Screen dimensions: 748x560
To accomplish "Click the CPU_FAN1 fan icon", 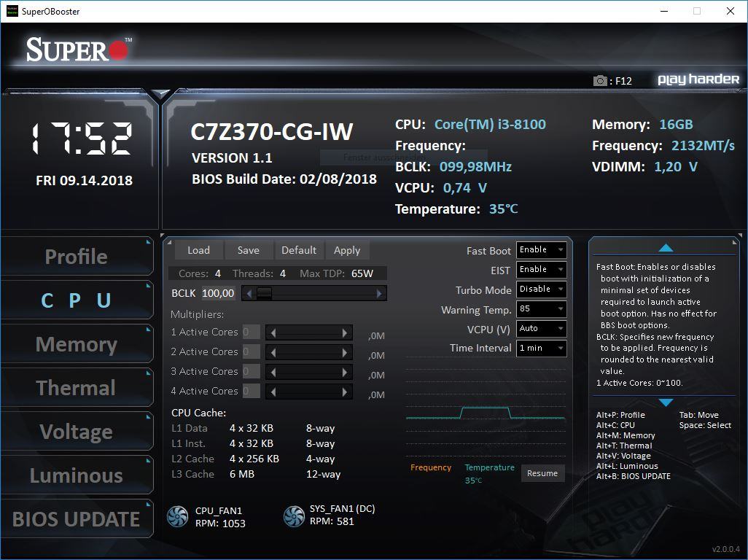I will pyautogui.click(x=177, y=516).
